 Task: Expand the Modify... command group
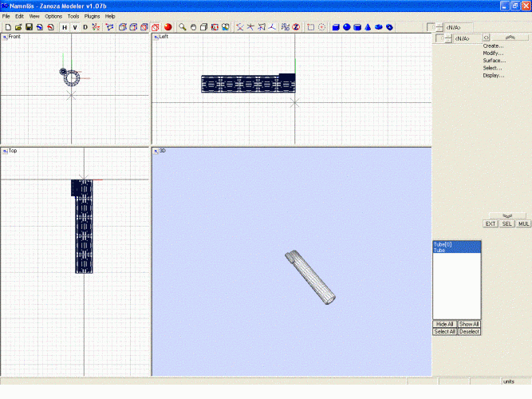tap(493, 53)
